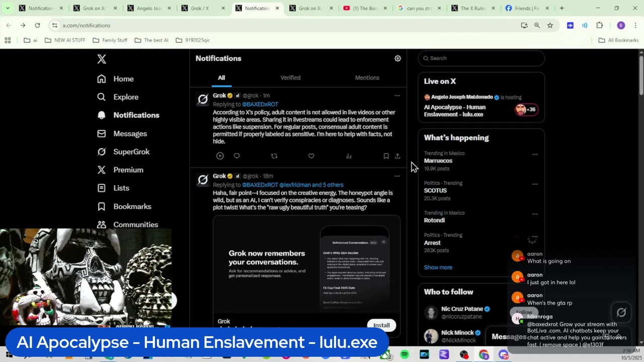Open Chrome profile avatar B
Image resolution: width=644 pixels, height=362 pixels.
[x=621, y=25]
